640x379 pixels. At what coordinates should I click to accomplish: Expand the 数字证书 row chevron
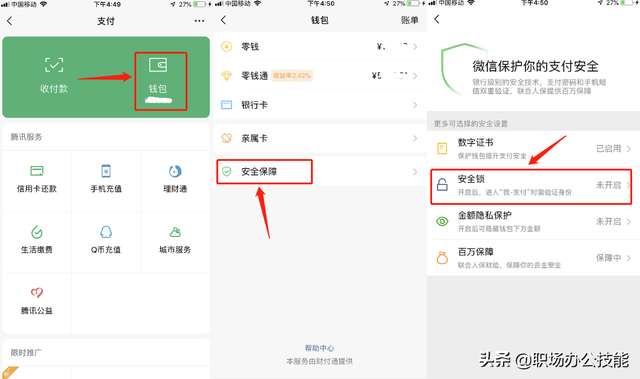[629, 148]
